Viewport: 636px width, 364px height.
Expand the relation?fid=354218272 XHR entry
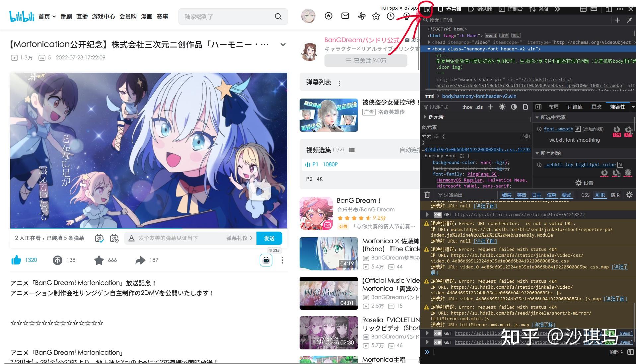[427, 215]
